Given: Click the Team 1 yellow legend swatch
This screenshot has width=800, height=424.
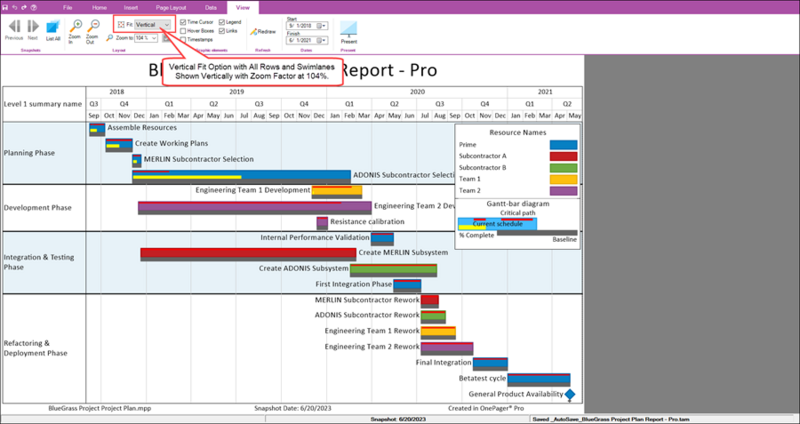Looking at the screenshot, I should [563, 179].
